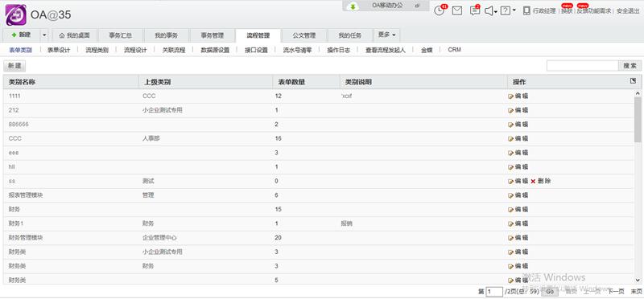Switch to the 我的事务 tab
Screen dimensions: 644x299
click(167, 35)
